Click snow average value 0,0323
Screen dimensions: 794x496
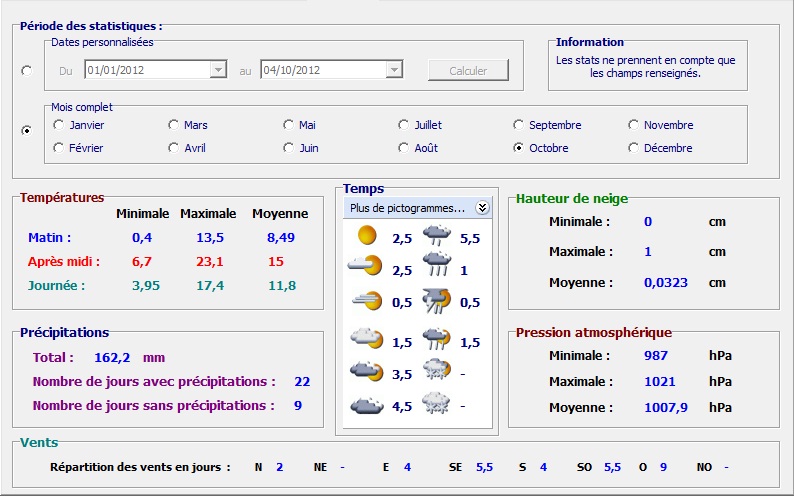pyautogui.click(x=666, y=282)
